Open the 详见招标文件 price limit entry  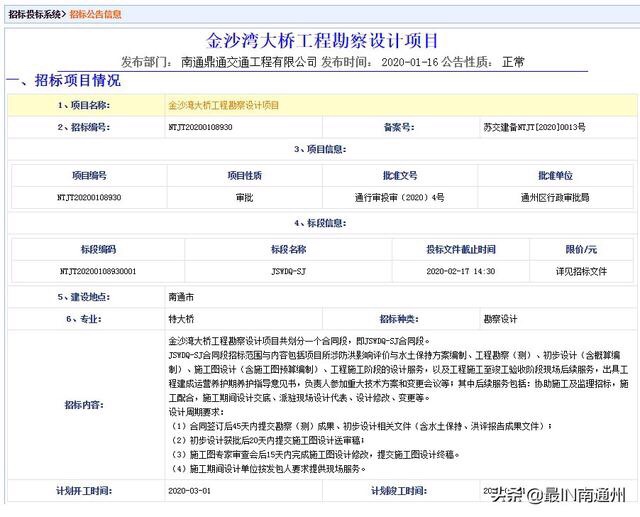(x=581, y=270)
